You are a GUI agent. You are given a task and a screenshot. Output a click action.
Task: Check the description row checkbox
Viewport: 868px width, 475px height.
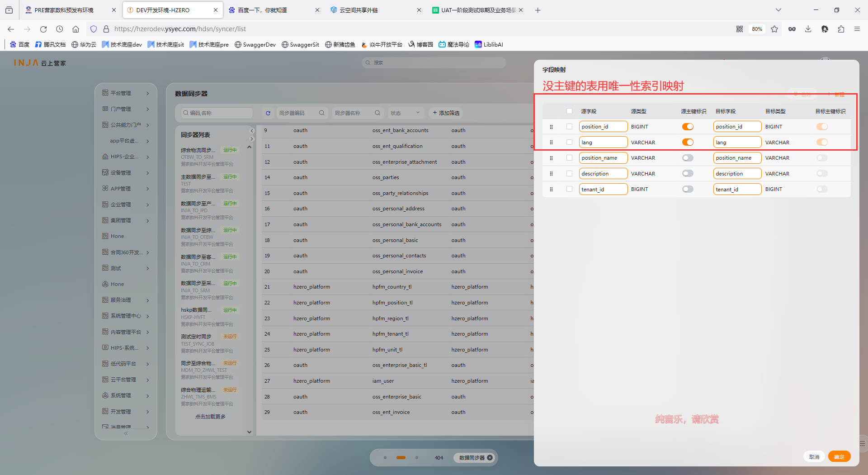coord(569,173)
